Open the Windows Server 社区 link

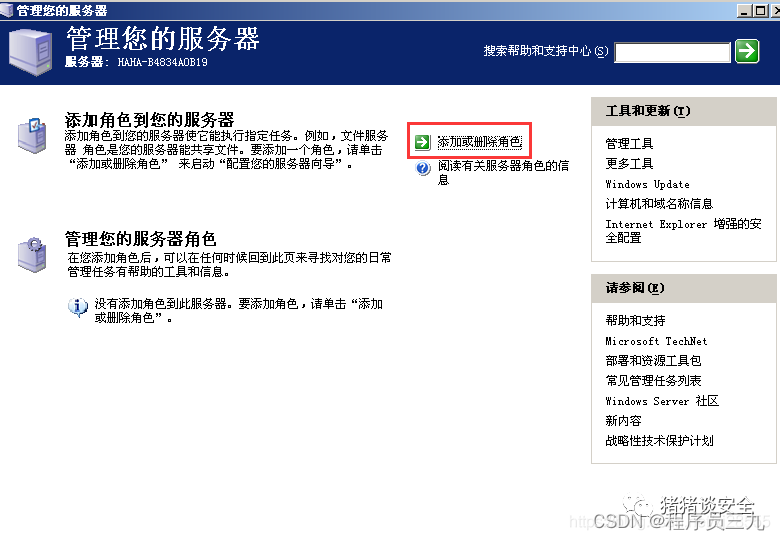click(x=662, y=401)
